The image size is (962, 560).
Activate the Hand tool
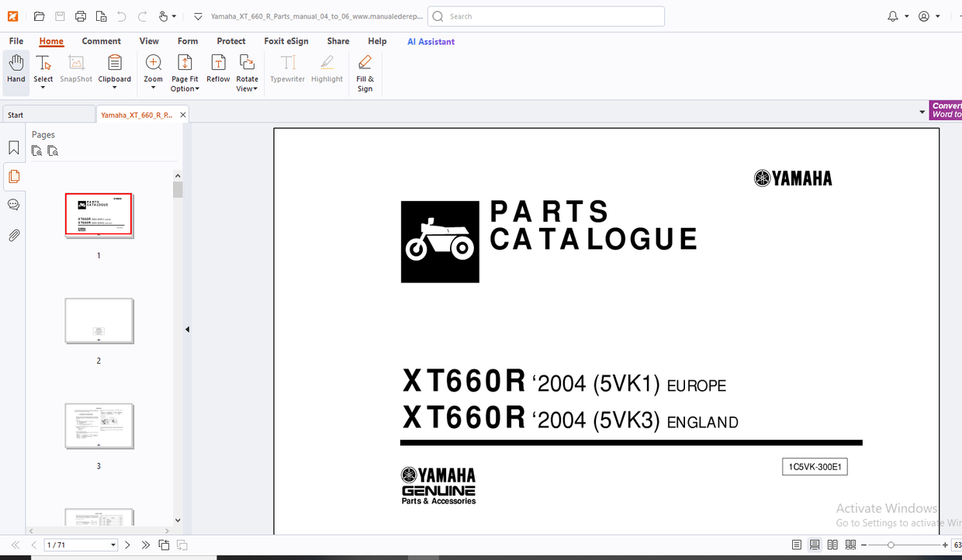click(x=16, y=71)
